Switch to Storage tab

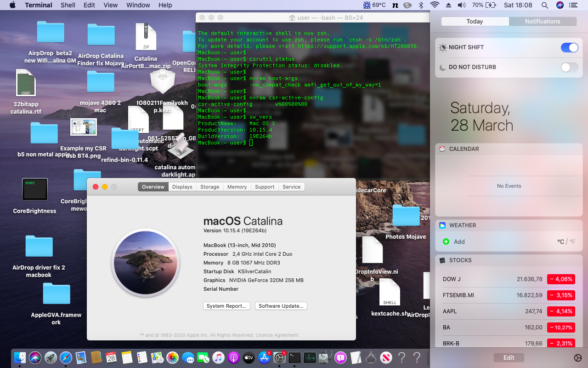click(209, 187)
